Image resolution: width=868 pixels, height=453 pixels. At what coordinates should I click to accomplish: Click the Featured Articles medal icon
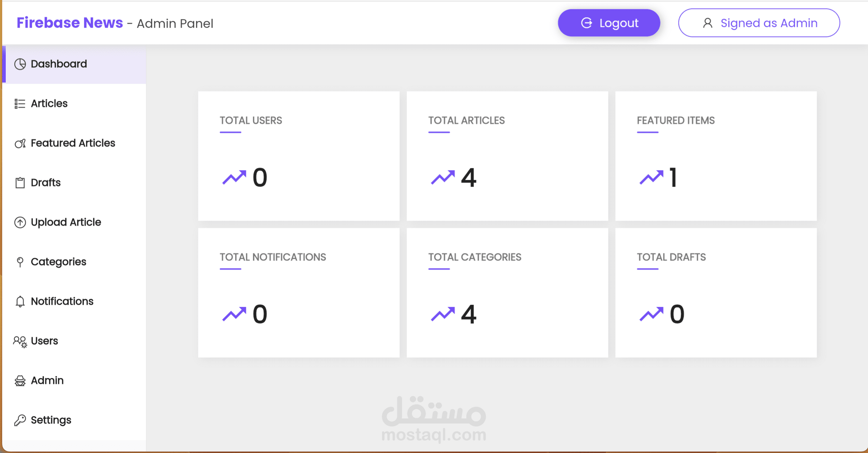(20, 143)
